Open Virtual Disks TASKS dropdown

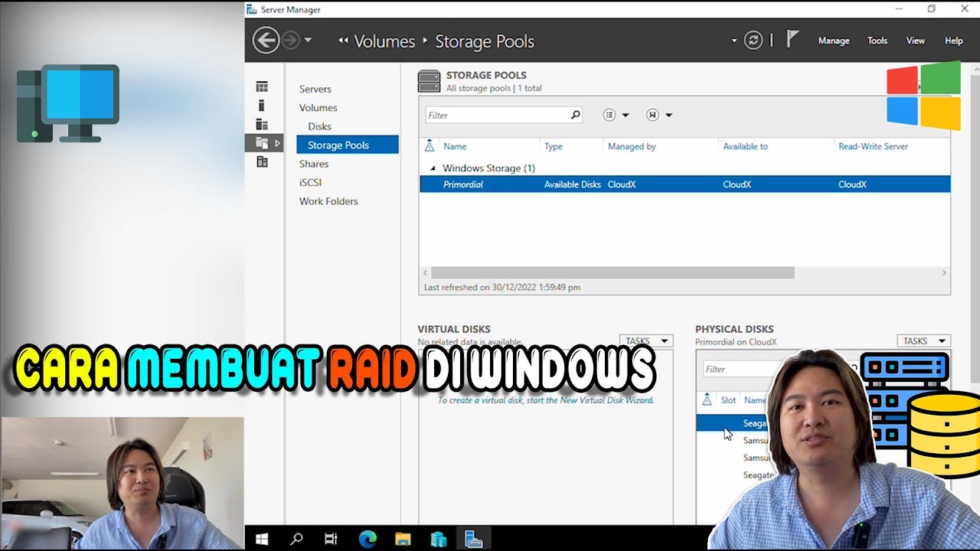[645, 341]
